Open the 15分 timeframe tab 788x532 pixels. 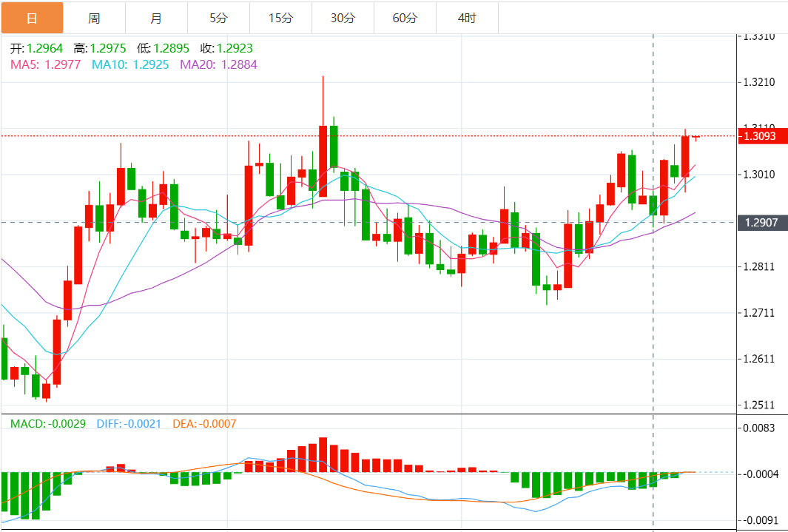[281, 18]
